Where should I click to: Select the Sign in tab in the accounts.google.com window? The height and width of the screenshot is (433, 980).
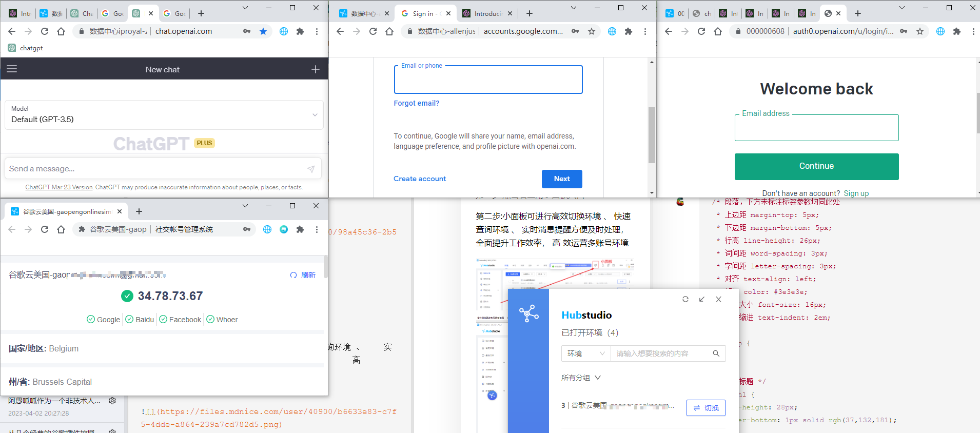pyautogui.click(x=426, y=13)
